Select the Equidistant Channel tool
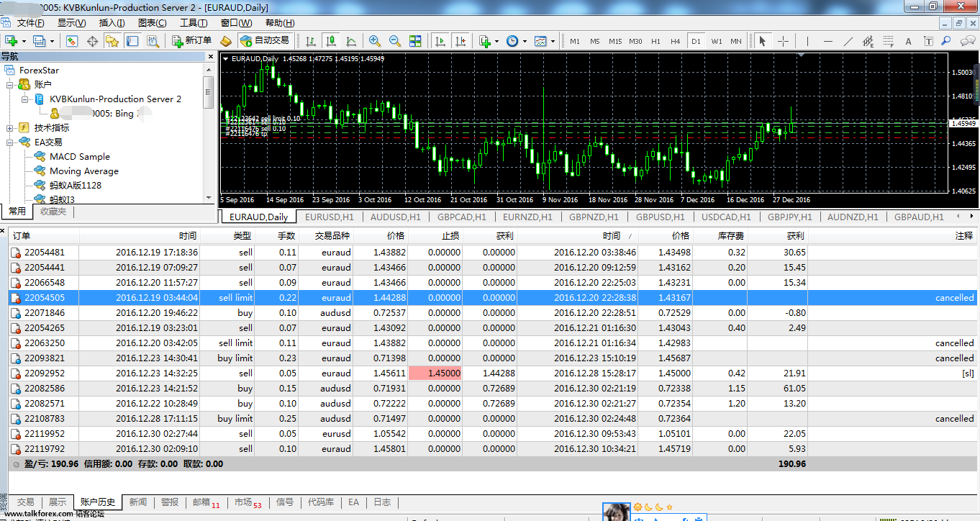This screenshot has width=980, height=521. pyautogui.click(x=868, y=41)
